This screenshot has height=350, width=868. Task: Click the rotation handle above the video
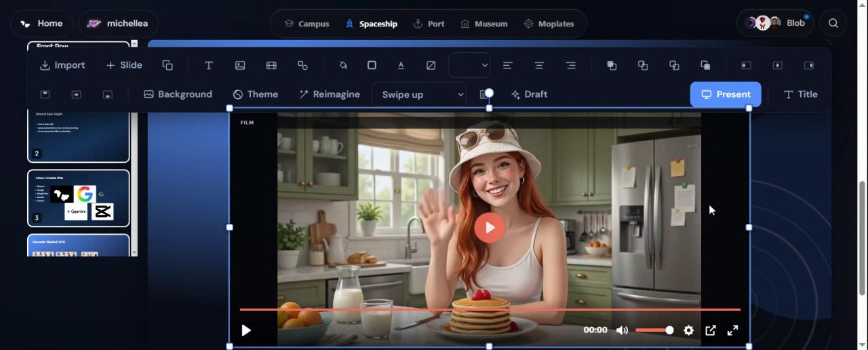[x=489, y=93]
